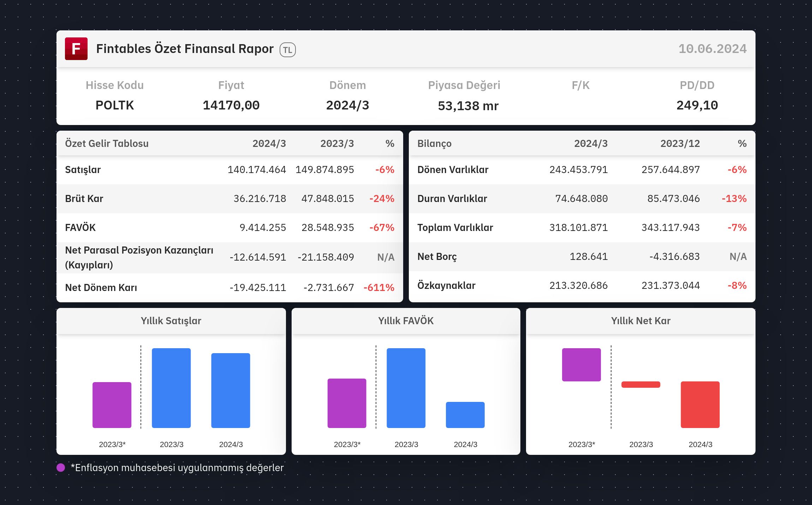Click the Duran Varlıklar value 85.473.046
Image resolution: width=812 pixels, height=505 pixels.
pos(673,198)
